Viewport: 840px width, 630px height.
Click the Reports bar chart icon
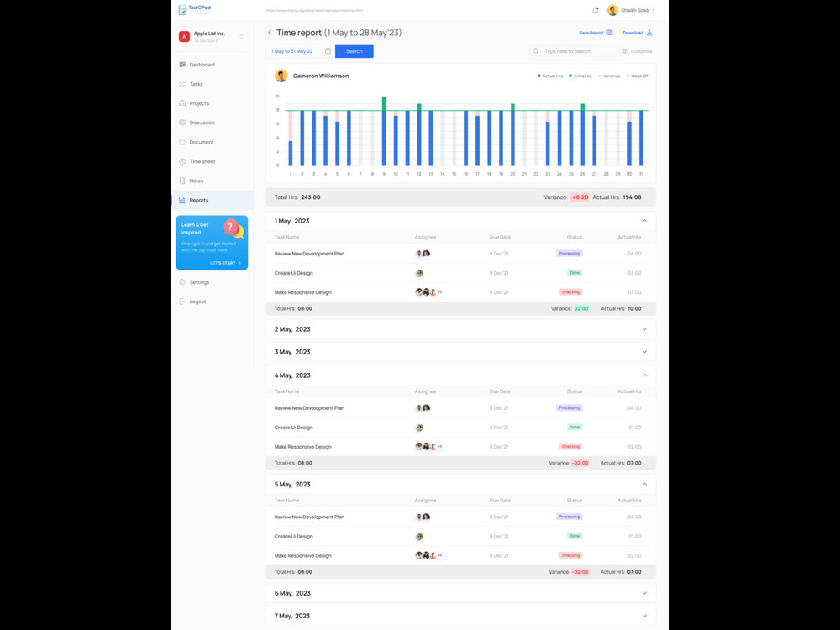tap(182, 200)
